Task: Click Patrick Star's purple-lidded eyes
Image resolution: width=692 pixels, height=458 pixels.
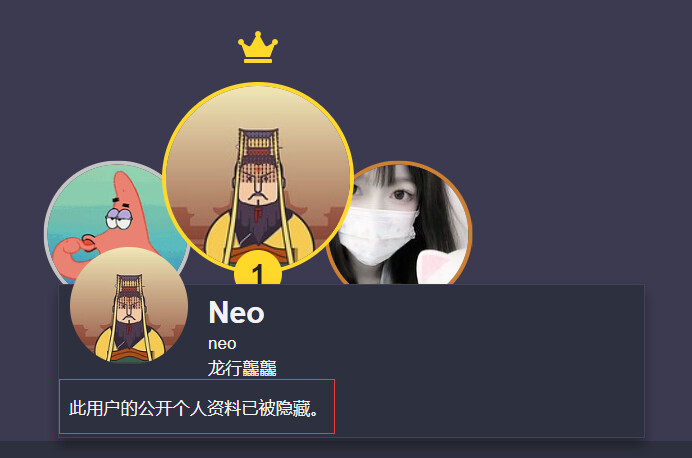Action: pyautogui.click(x=118, y=218)
